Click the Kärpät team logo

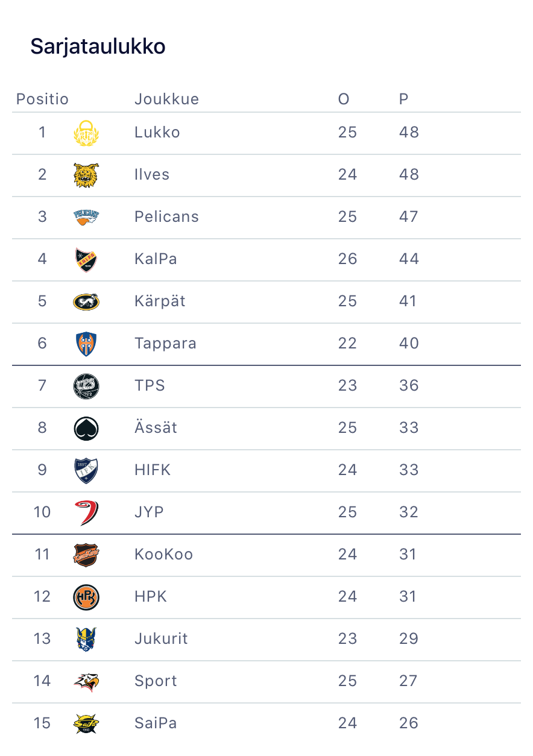pos(86,301)
